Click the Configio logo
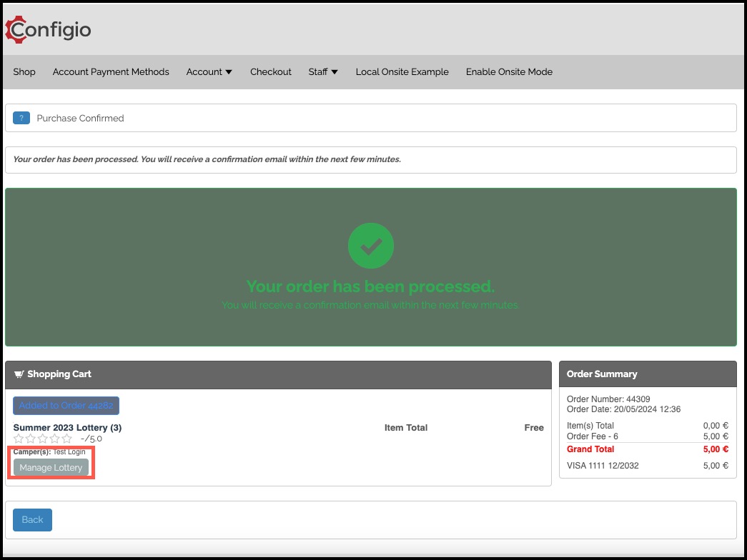747x560 pixels. (48, 29)
